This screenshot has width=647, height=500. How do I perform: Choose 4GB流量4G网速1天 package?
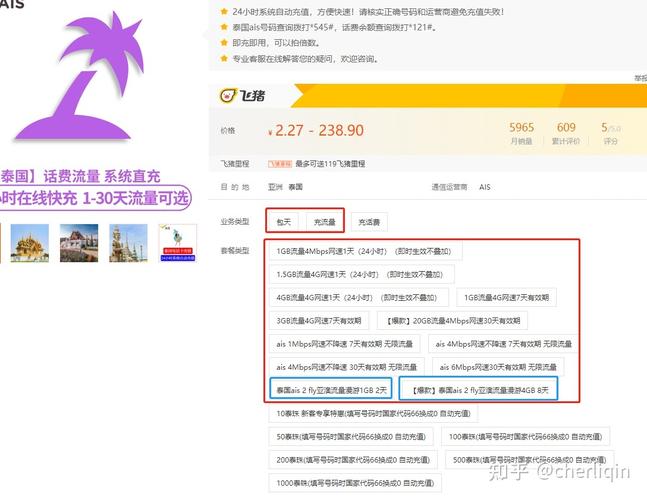359,297
